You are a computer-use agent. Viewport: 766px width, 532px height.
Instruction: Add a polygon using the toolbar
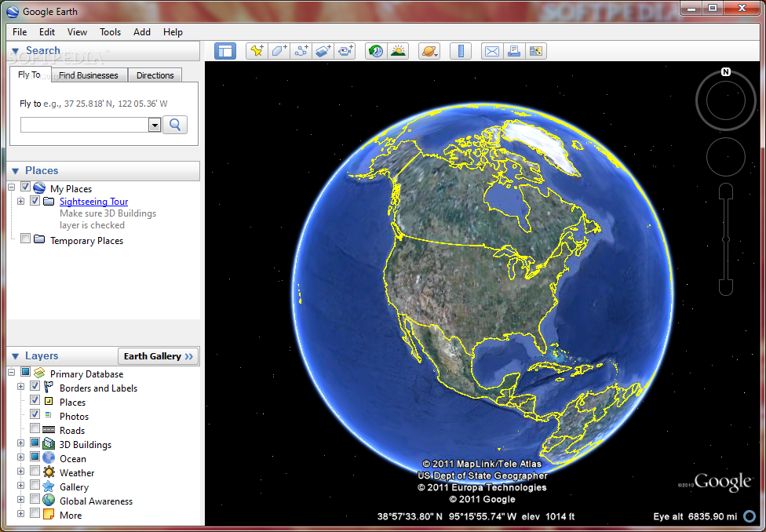279,51
